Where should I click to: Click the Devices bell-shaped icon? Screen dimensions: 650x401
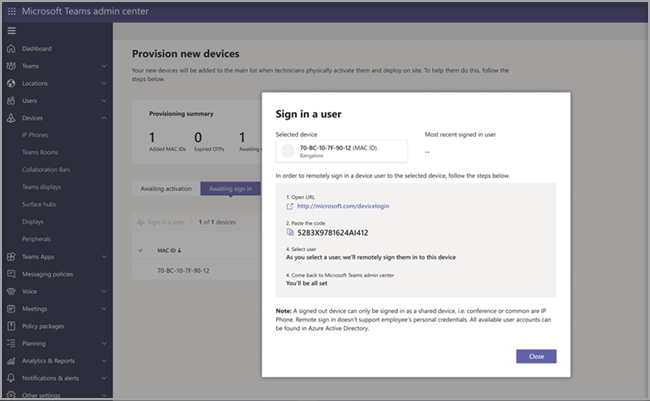pyautogui.click(x=11, y=118)
